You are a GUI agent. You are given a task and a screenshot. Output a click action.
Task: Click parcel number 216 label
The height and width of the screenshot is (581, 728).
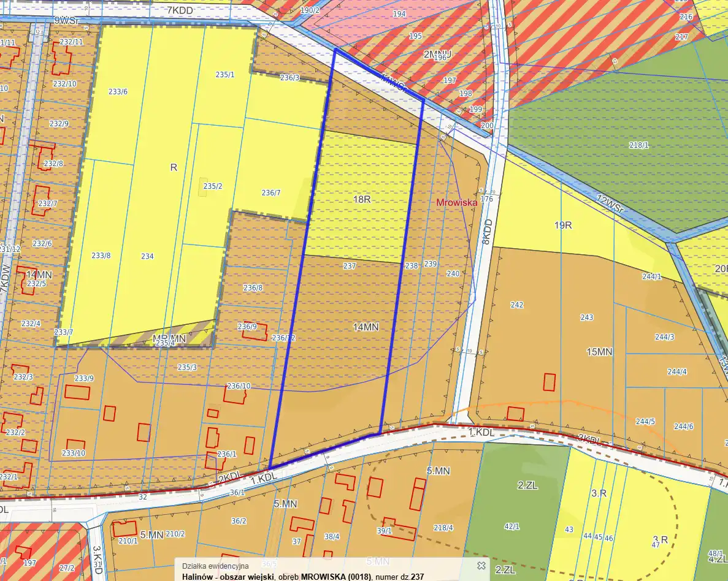pyautogui.click(x=686, y=17)
